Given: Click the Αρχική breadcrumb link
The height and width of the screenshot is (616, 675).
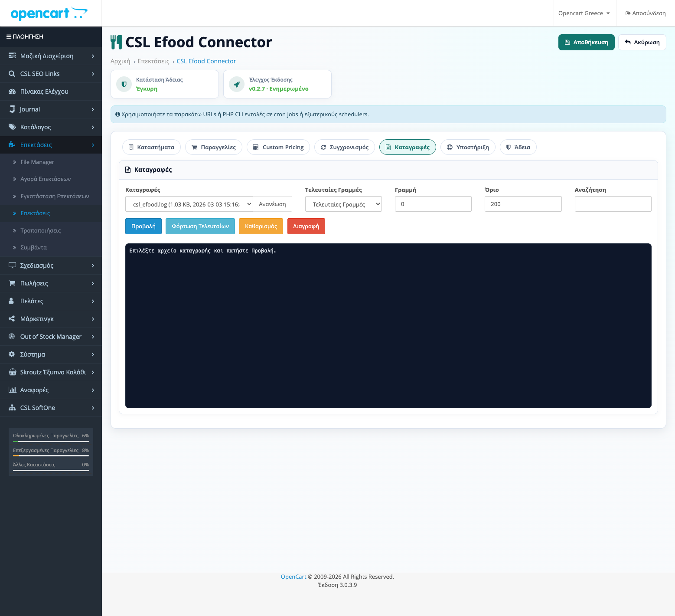Looking at the screenshot, I should click(x=120, y=62).
